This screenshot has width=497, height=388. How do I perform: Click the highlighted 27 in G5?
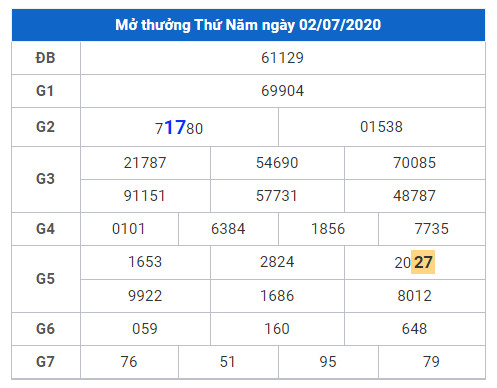(x=423, y=262)
